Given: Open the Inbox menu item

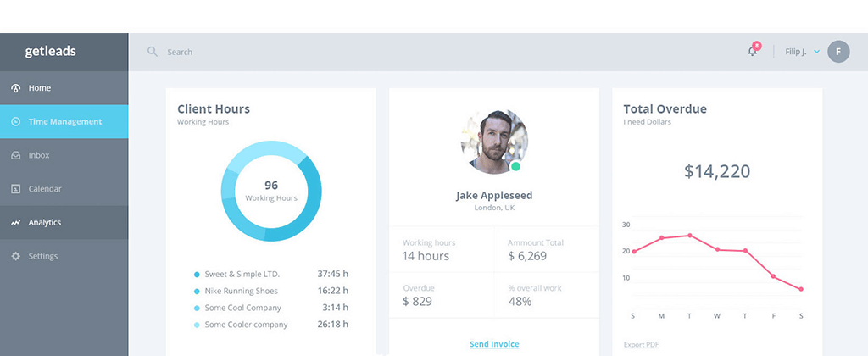Looking at the screenshot, I should click(x=39, y=156).
